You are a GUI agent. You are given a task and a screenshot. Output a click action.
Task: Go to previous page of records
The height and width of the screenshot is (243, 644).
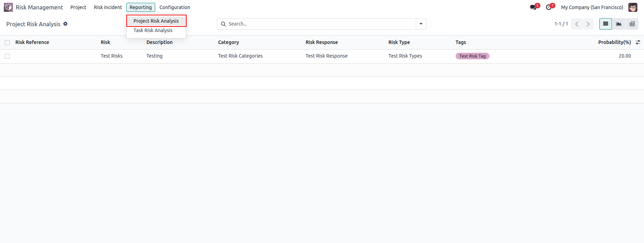tap(577, 24)
